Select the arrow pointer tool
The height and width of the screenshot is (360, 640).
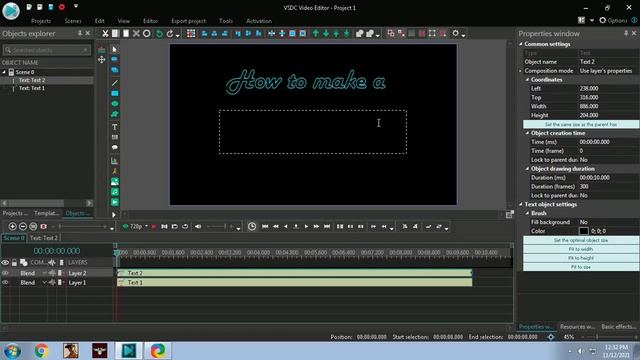115,49
